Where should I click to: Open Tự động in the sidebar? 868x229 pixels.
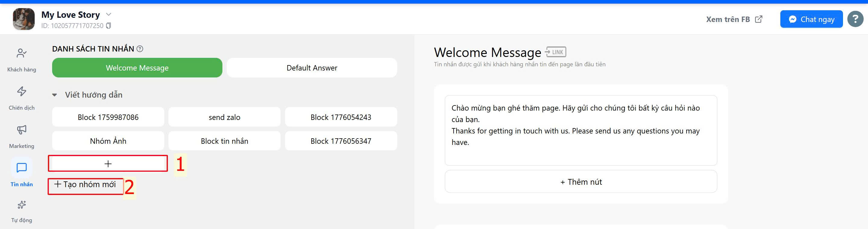click(22, 212)
